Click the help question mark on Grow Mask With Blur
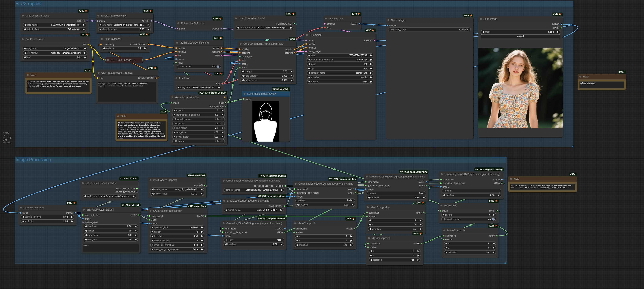This screenshot has height=289, width=644. [x=224, y=98]
